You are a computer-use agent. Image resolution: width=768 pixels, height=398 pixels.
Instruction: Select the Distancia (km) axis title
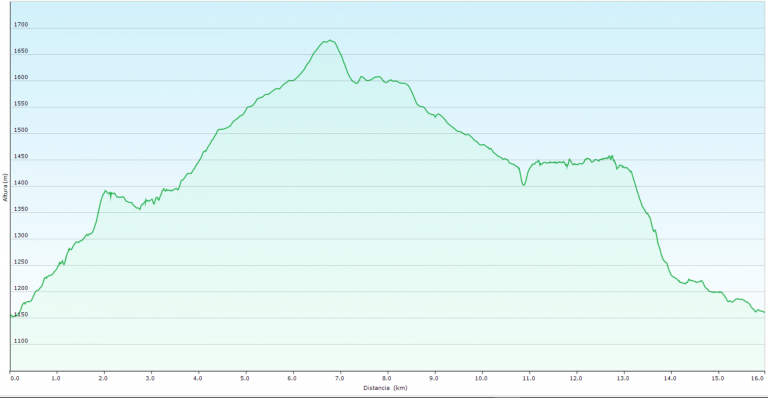pos(385,388)
